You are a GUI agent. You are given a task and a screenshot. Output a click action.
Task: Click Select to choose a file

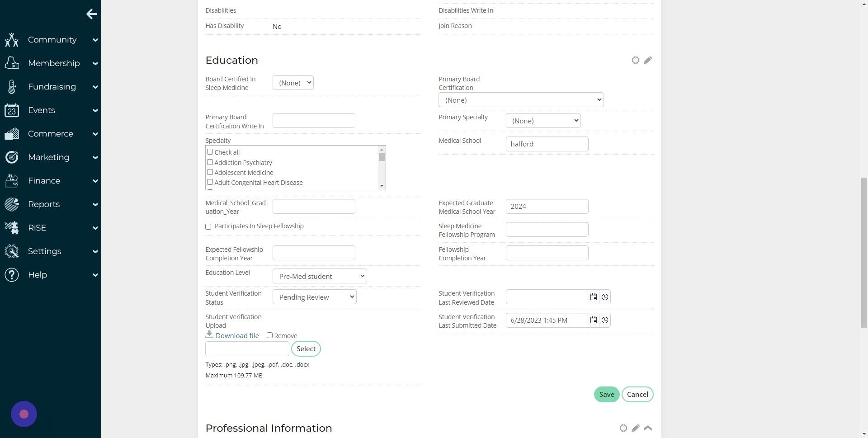click(x=306, y=349)
